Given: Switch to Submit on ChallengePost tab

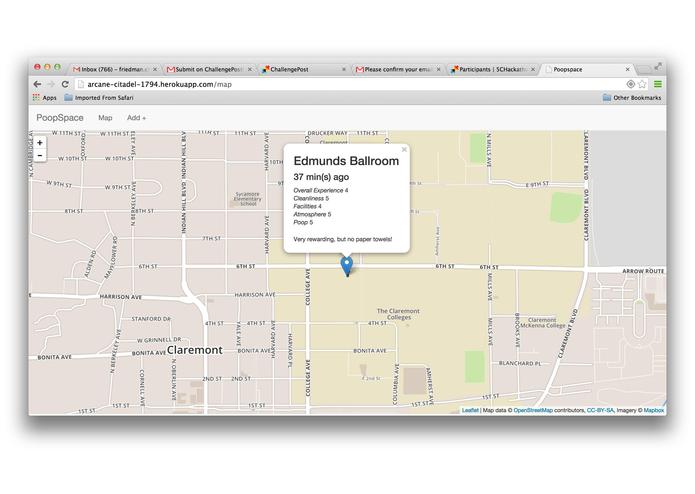Looking at the screenshot, I should pyautogui.click(x=208, y=69).
